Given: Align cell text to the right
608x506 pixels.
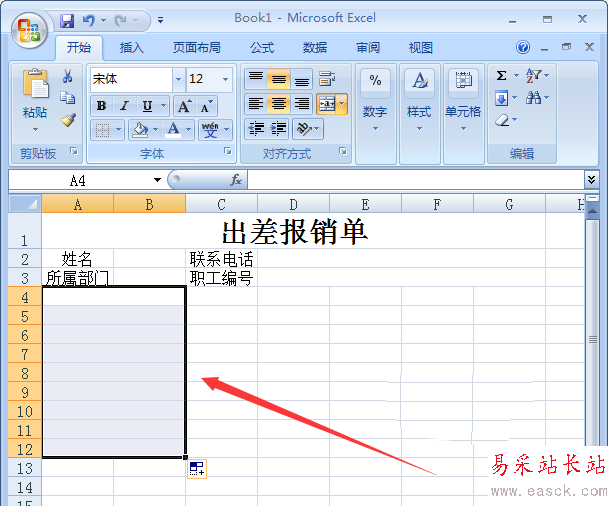Looking at the screenshot, I should 301,104.
